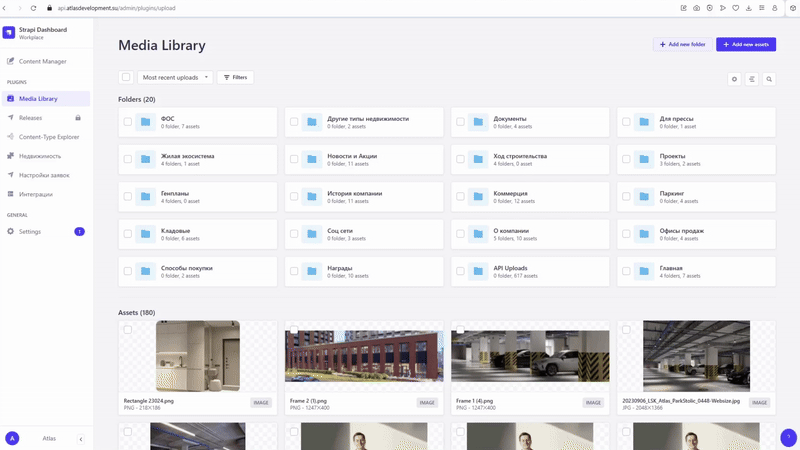The image size is (800, 450).
Task: Click the ФОС folder icon
Action: (x=146, y=122)
